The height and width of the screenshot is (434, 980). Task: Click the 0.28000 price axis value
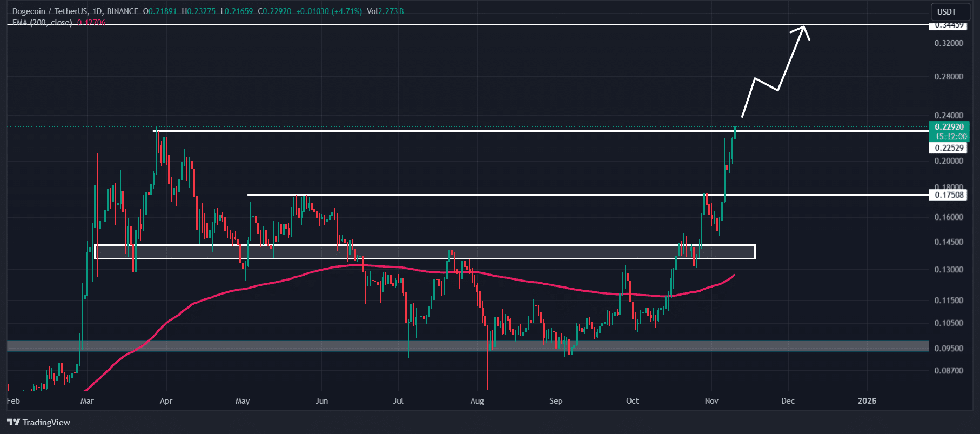pos(949,76)
